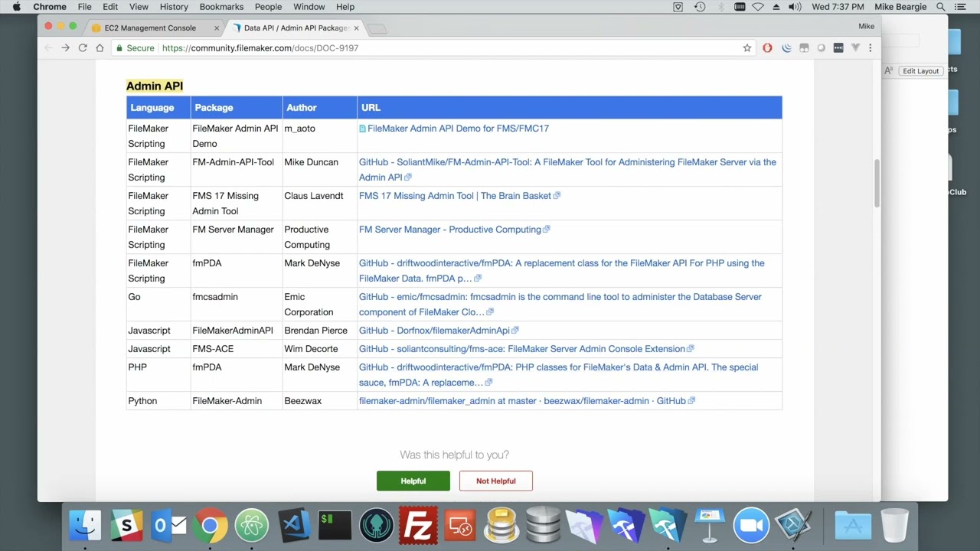This screenshot has height=551, width=980.
Task: Open Zoom from the dock
Action: 751,526
